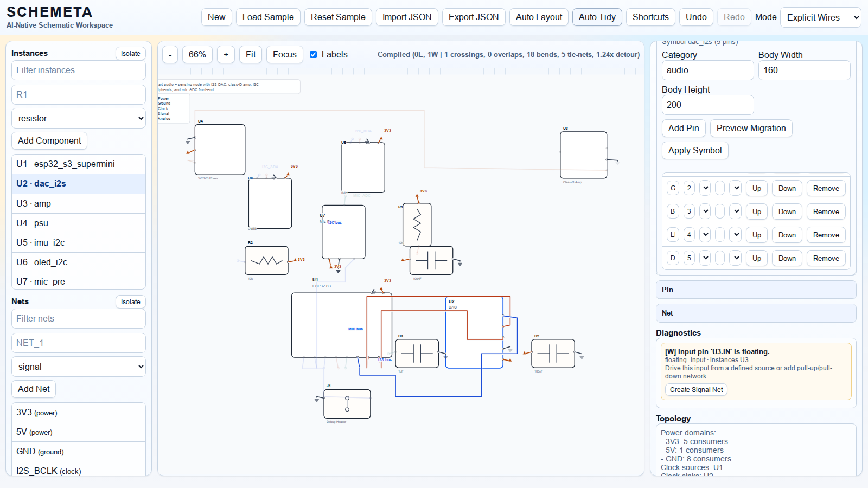868x488 pixels.
Task: Select U5 imu_i2c in instances list
Action: (x=79, y=242)
